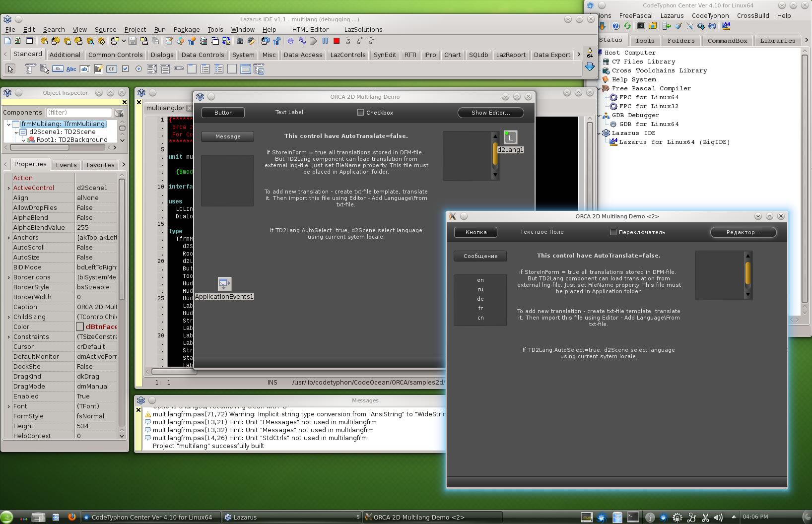The image size is (812, 524).
Task: Click the Message button in design form
Action: (x=228, y=136)
